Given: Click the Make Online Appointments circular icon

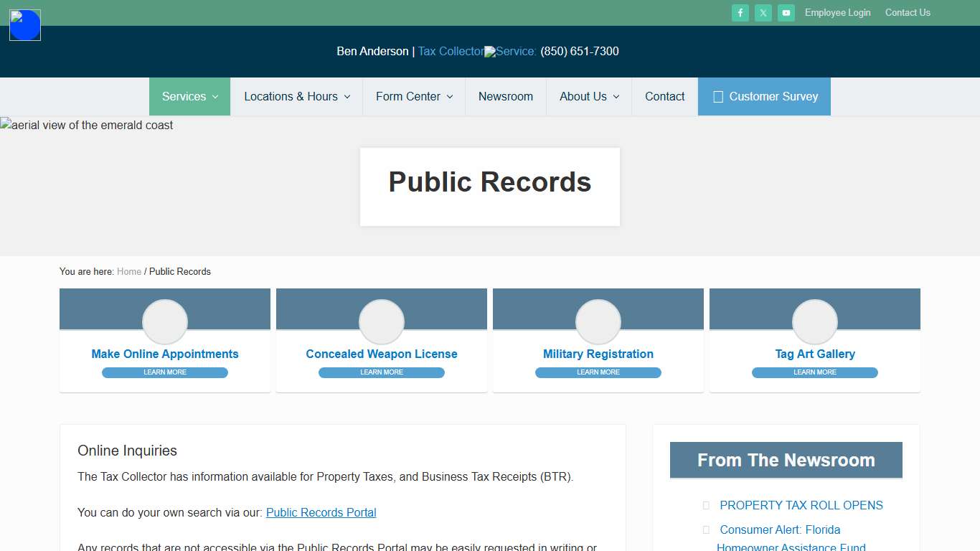Looking at the screenshot, I should (164, 321).
